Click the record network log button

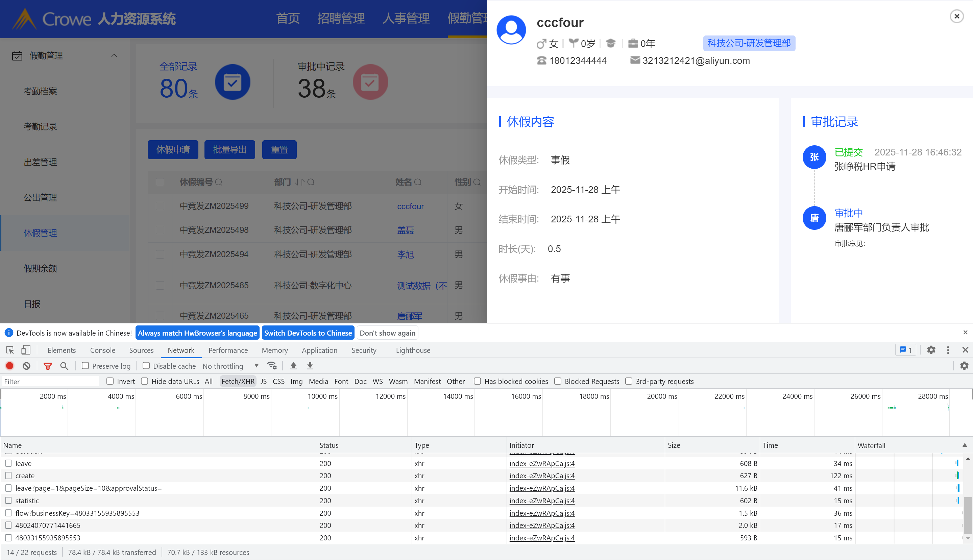point(9,366)
